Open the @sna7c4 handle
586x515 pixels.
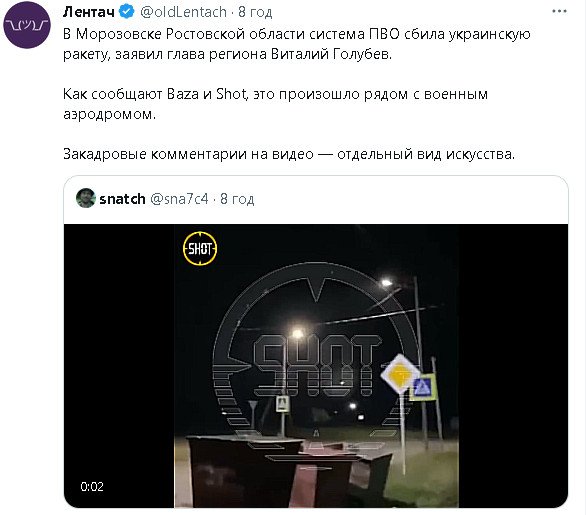click(x=179, y=199)
